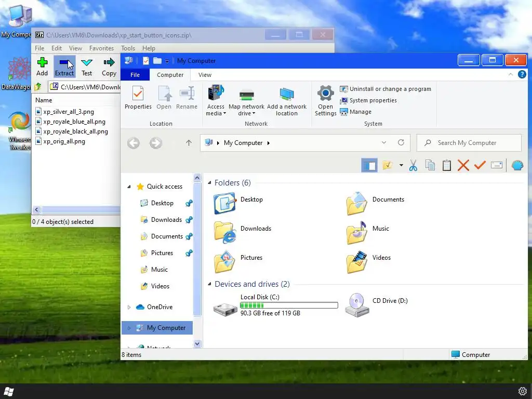Viewport: 532px width, 399px height.
Task: Open the Windows Start button
Action: (9, 392)
